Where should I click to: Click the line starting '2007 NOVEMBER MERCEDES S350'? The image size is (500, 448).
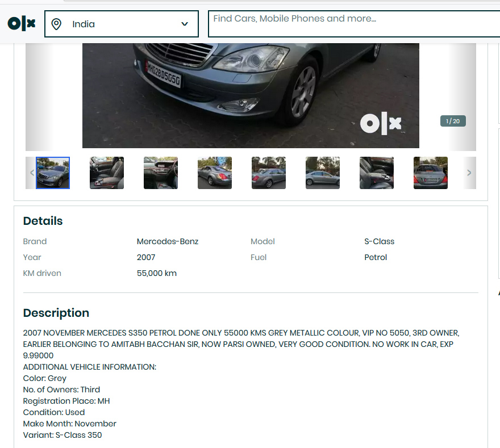(241, 333)
